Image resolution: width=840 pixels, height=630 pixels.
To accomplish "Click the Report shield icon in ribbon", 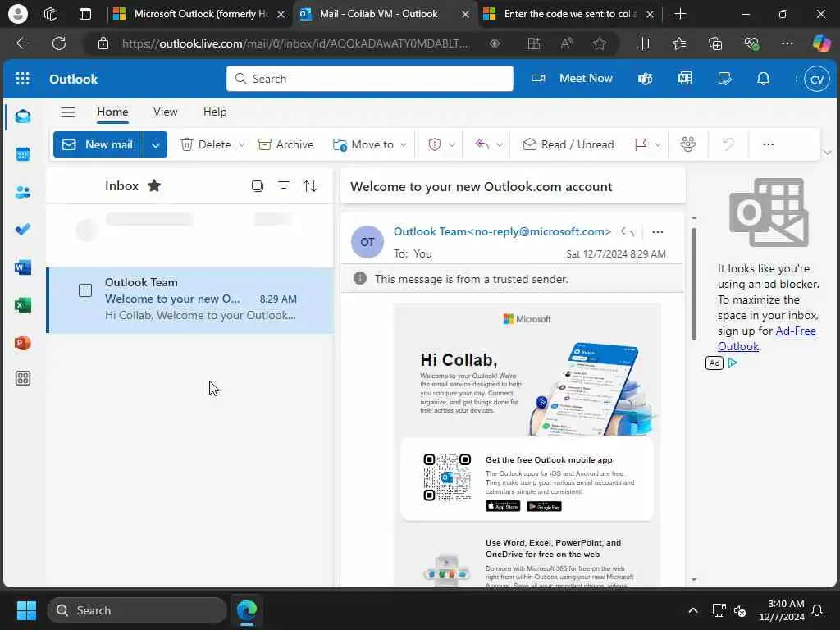I will coord(435,144).
